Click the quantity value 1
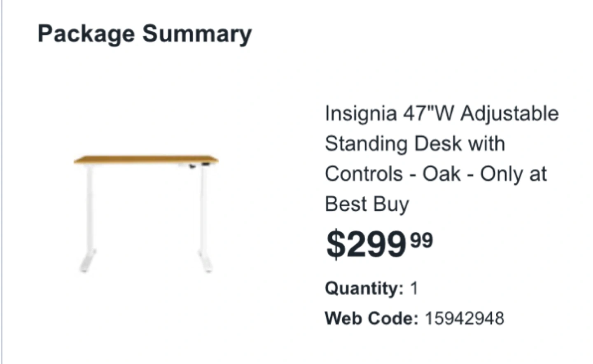593x364 pixels. pyautogui.click(x=414, y=288)
